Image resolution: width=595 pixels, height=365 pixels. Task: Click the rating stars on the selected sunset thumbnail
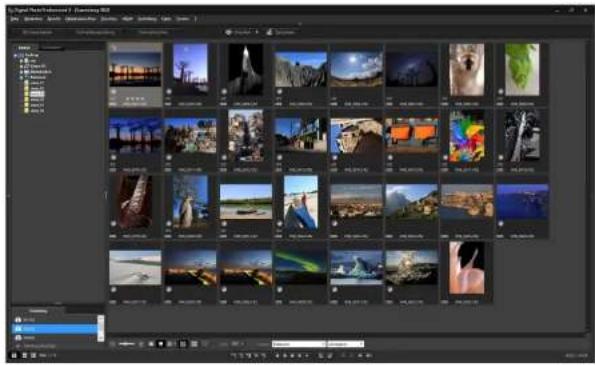(x=135, y=99)
